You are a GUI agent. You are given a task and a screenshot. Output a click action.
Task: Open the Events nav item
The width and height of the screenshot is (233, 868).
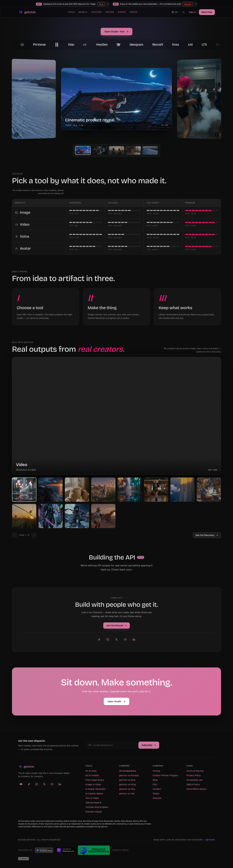click(122, 12)
